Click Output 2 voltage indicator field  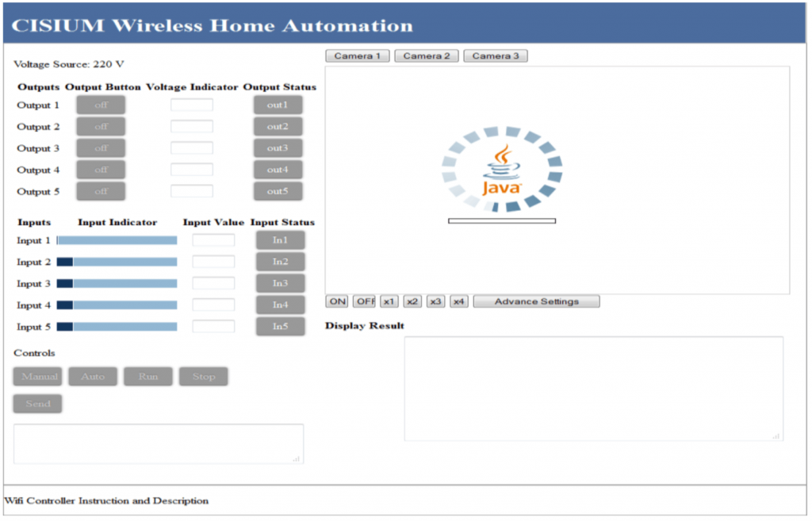click(192, 126)
